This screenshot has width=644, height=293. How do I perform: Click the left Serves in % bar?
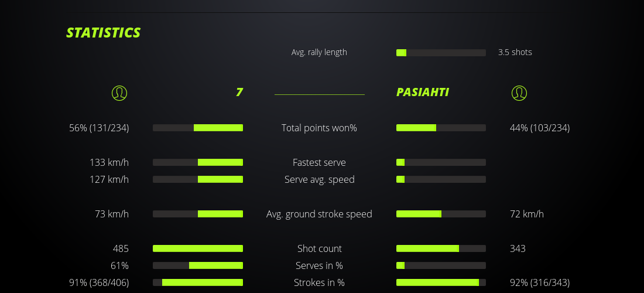tap(198, 265)
